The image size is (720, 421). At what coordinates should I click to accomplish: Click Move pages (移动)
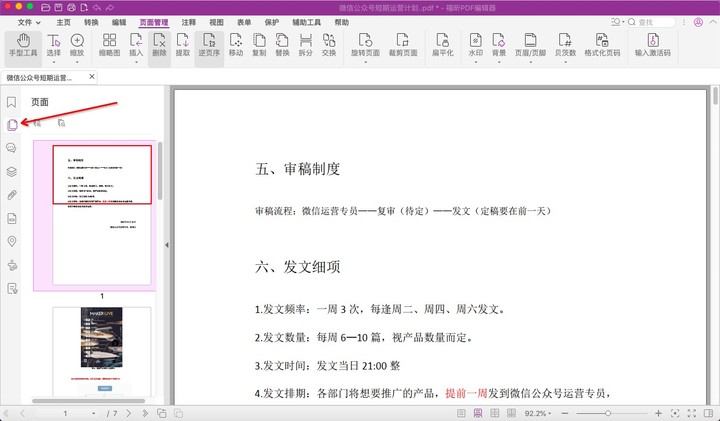(x=236, y=45)
